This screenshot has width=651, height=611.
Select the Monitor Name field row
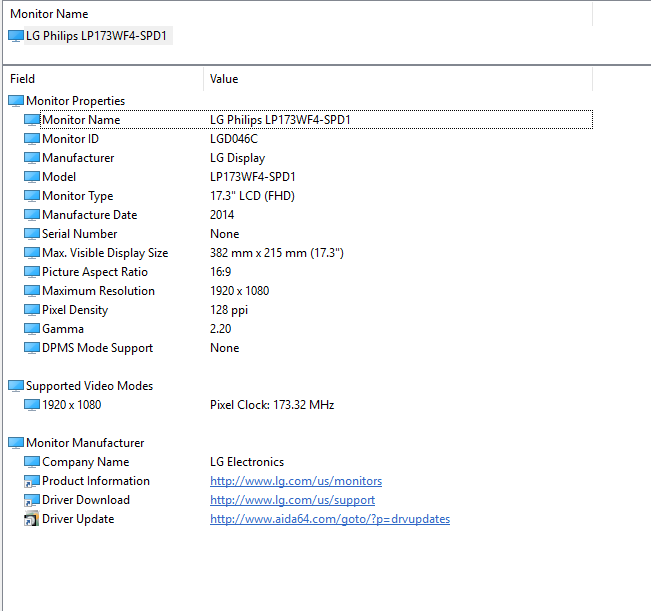tap(316, 120)
